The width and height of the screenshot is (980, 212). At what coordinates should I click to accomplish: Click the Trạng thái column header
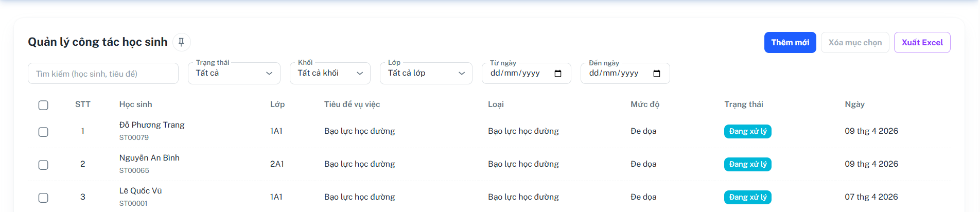(744, 104)
